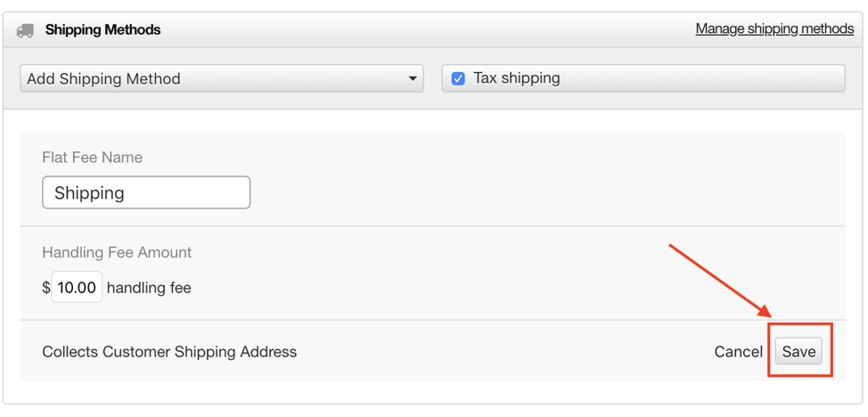Click the Handling Fee Amount label
868x417 pixels.
point(117,252)
